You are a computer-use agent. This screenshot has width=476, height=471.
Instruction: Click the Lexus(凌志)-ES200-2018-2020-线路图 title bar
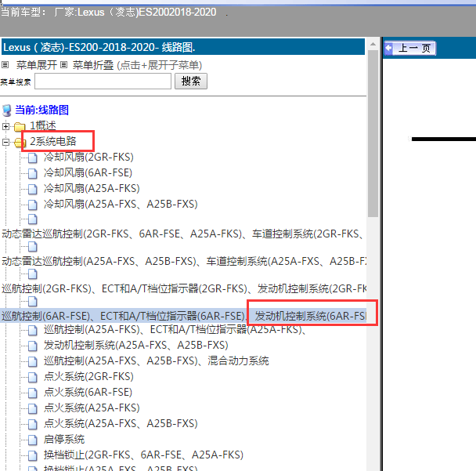pos(183,47)
